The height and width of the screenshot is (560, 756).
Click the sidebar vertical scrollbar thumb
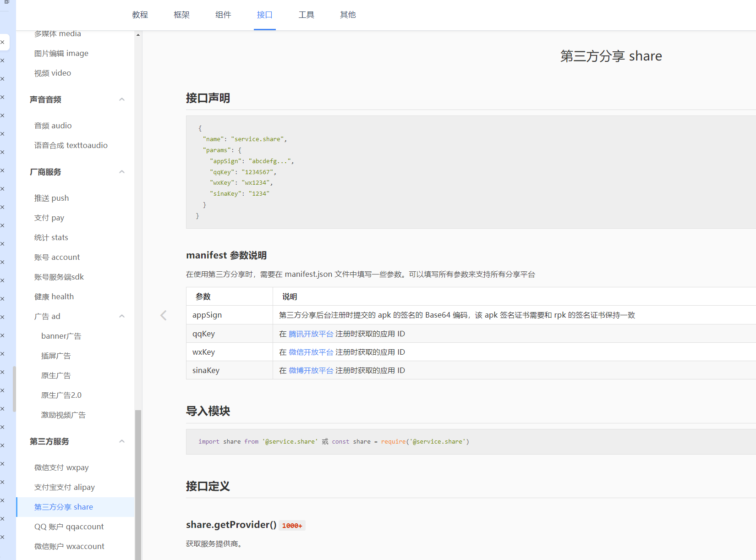[x=138, y=484]
